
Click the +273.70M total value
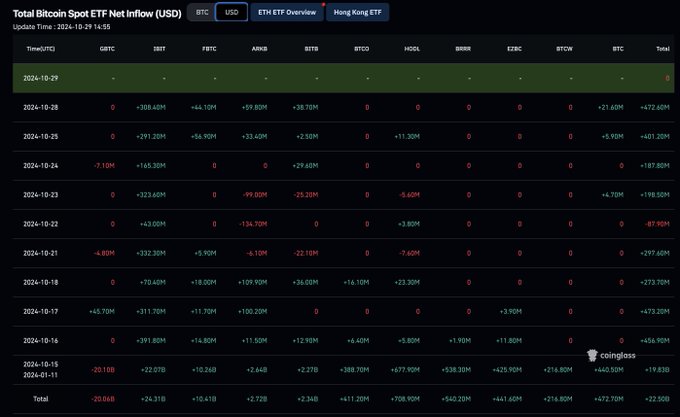655,282
